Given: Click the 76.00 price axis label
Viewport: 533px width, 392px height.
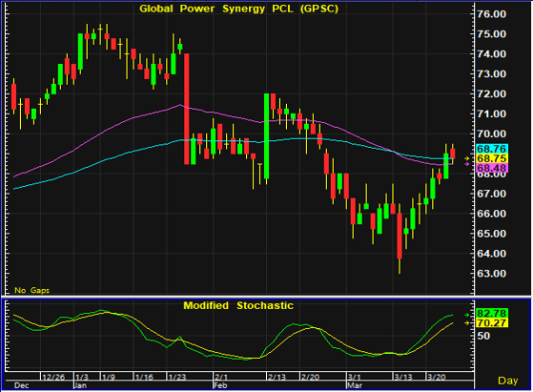Looking at the screenshot, I should (x=492, y=14).
